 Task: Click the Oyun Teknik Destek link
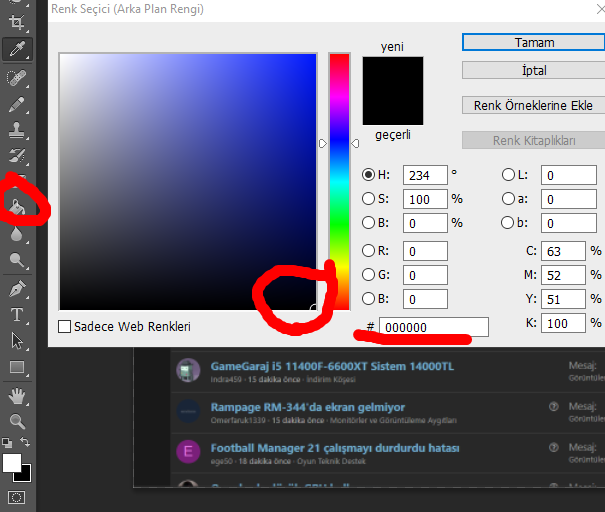[331, 461]
